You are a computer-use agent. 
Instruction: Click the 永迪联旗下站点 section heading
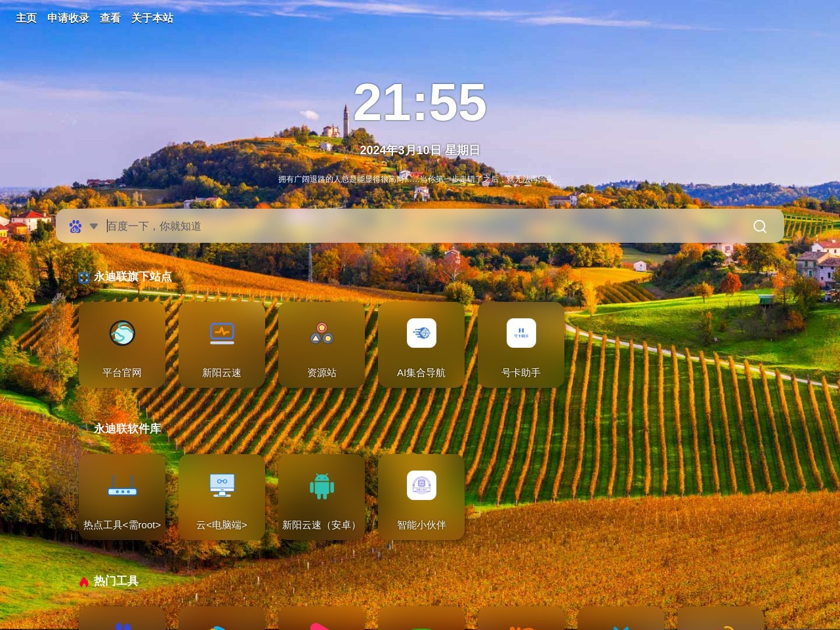[x=133, y=277]
